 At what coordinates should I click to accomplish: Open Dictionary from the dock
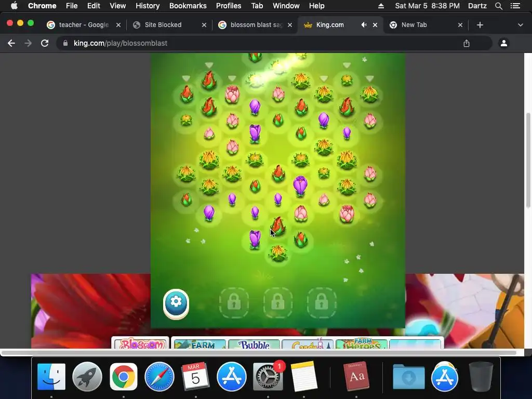point(356,377)
